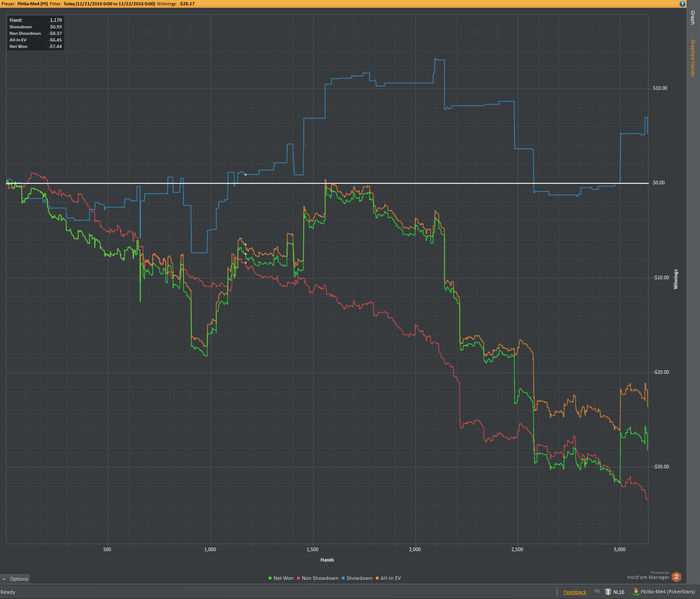Click the 3,000 x-axis label
The width and height of the screenshot is (700, 599).
pyautogui.click(x=620, y=549)
